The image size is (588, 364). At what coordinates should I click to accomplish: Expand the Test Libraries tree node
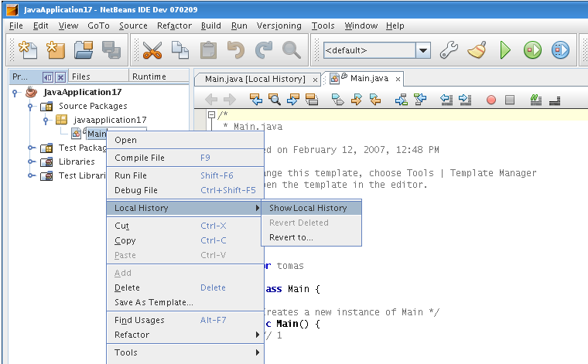pos(30,175)
